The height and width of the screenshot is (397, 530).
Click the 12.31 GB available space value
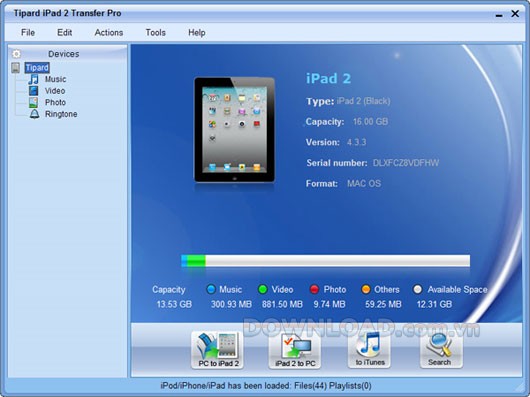434,304
